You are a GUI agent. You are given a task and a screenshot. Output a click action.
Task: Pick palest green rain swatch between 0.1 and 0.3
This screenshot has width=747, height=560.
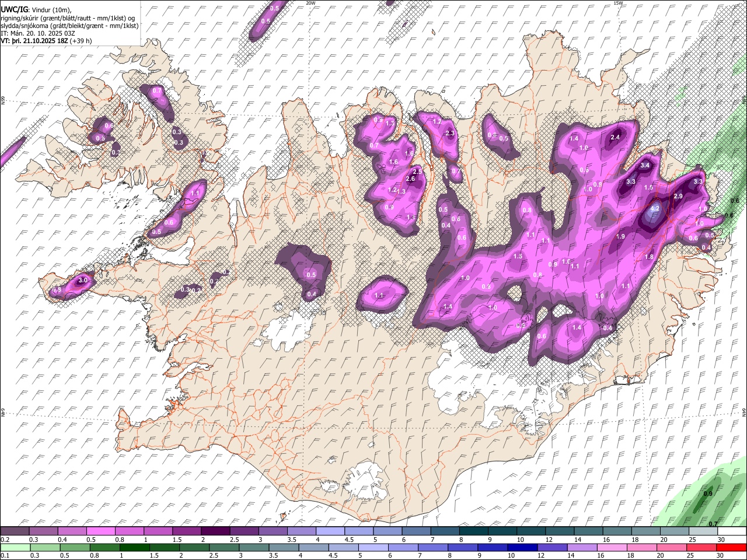click(x=16, y=547)
